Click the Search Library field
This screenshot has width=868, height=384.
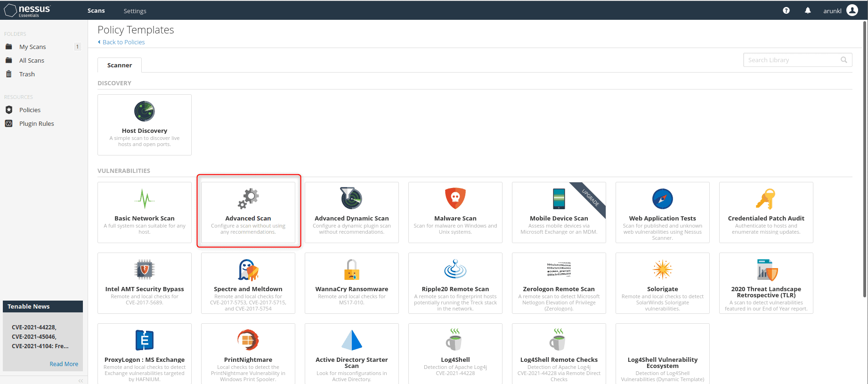(797, 60)
